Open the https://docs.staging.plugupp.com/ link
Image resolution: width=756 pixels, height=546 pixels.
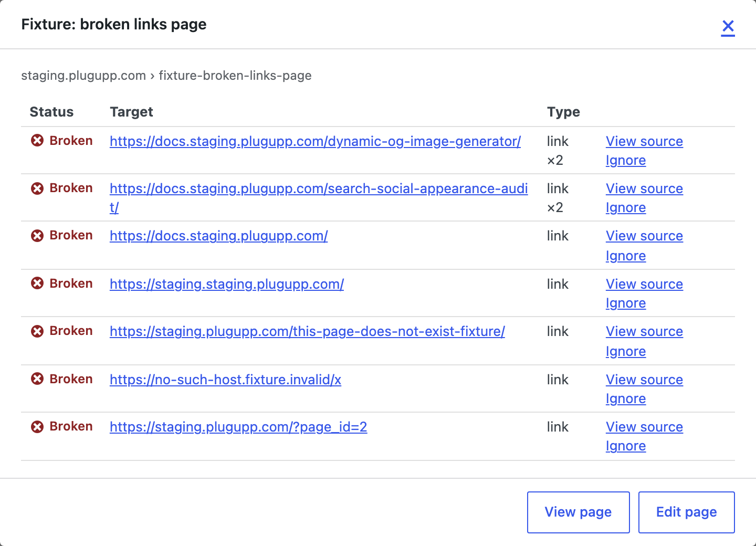218,236
